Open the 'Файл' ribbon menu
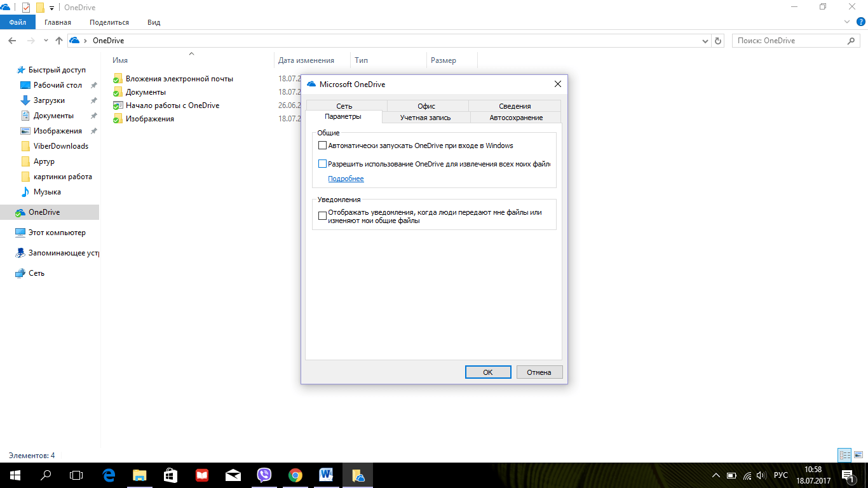 [x=18, y=22]
